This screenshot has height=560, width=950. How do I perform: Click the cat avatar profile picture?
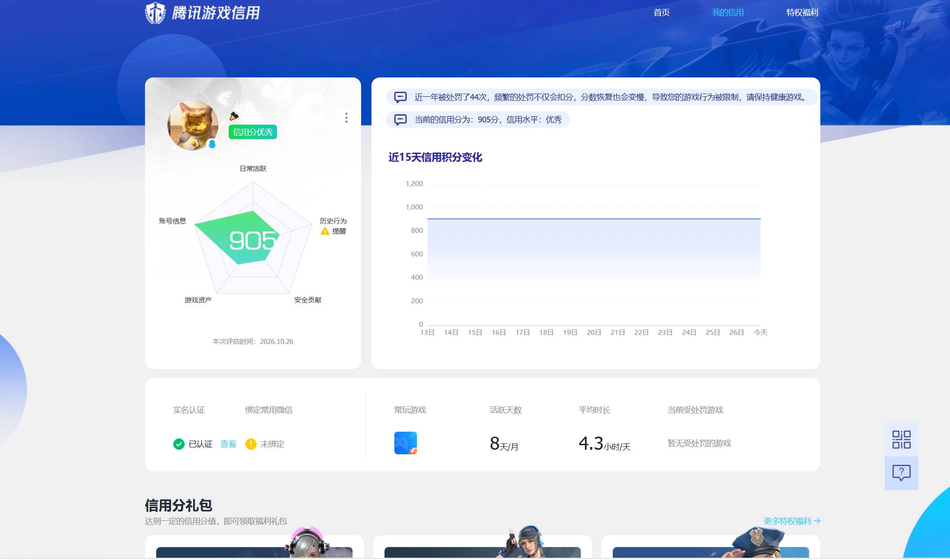pos(193,125)
